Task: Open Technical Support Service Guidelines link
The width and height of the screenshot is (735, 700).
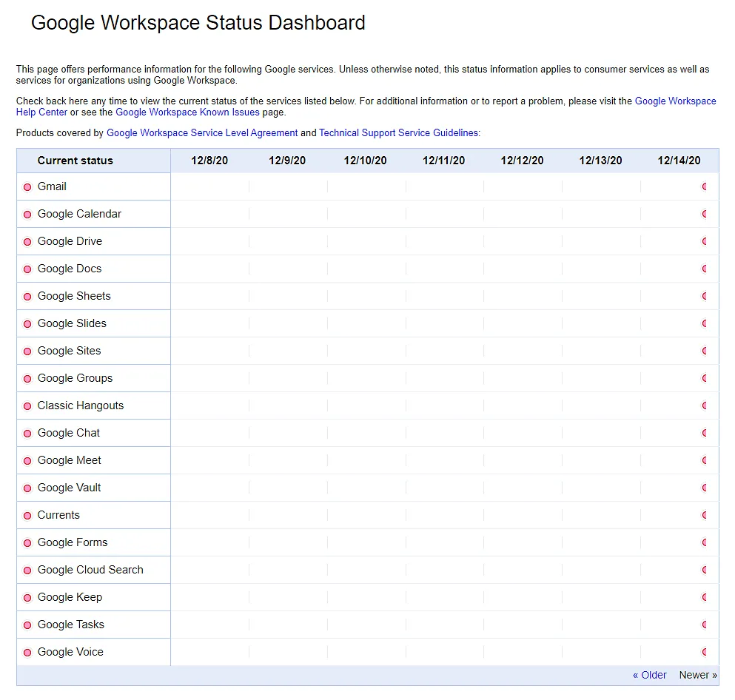Action: pyautogui.click(x=399, y=133)
